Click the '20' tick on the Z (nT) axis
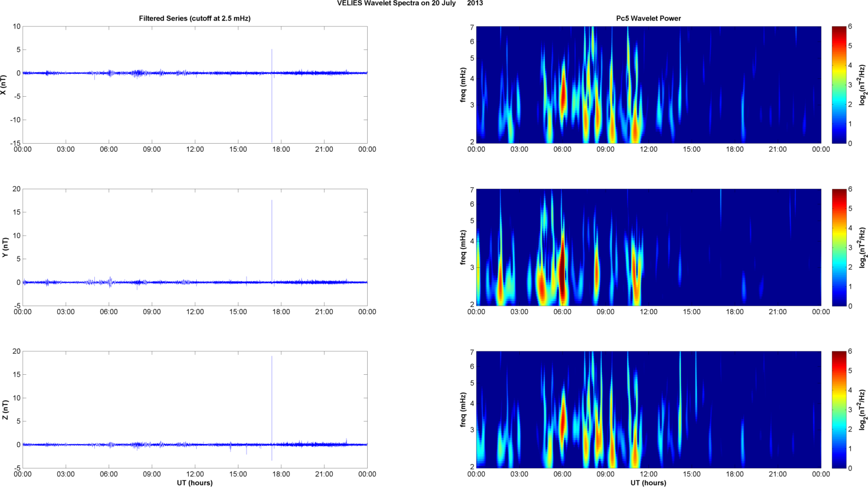Screen dimensions: 868x487 click(x=17, y=351)
